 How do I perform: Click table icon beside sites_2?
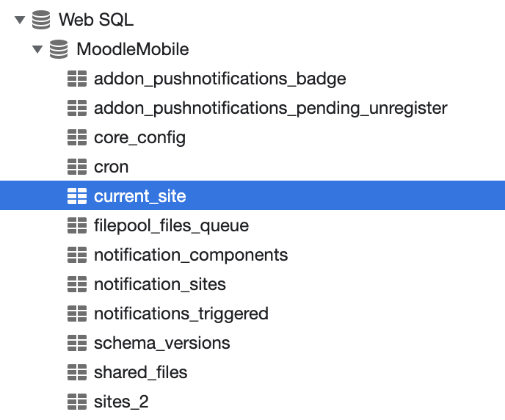[x=77, y=402]
